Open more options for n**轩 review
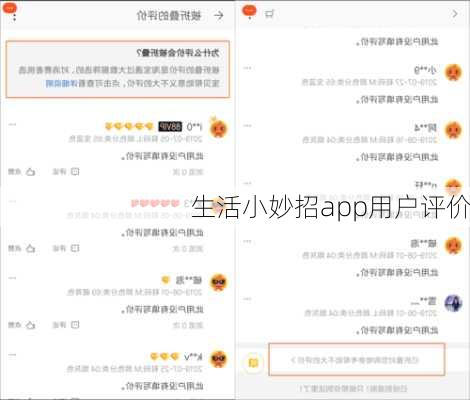The image size is (470, 400). 247,183
